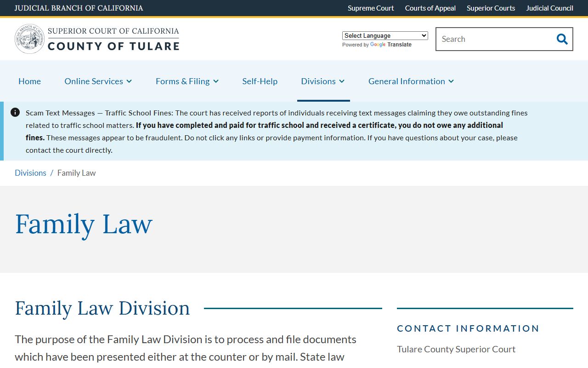
Task: Expand the Divisions menu
Action: tap(323, 81)
